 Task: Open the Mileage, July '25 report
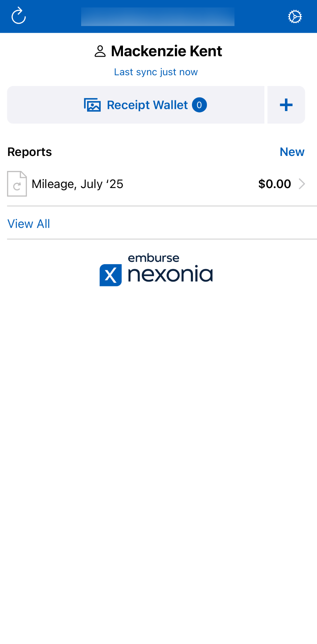pos(77,184)
